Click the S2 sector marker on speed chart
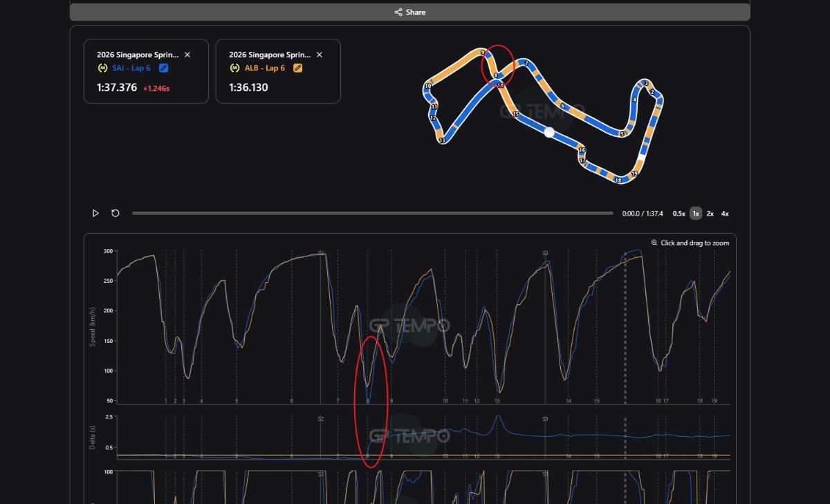Viewport: 830px width, 504px height. click(x=321, y=253)
